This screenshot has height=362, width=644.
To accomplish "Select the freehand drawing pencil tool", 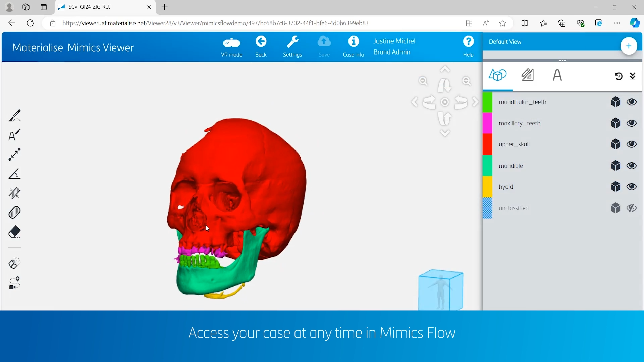I will (x=14, y=116).
